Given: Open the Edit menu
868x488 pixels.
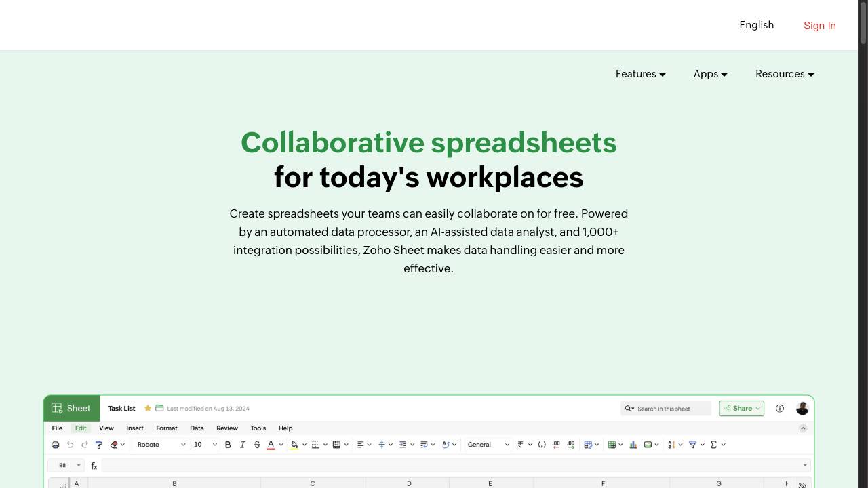Looking at the screenshot, I should [81, 428].
